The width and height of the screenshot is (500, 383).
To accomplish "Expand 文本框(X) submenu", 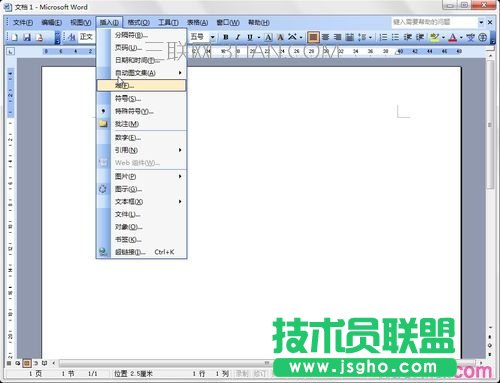I will [x=141, y=202].
